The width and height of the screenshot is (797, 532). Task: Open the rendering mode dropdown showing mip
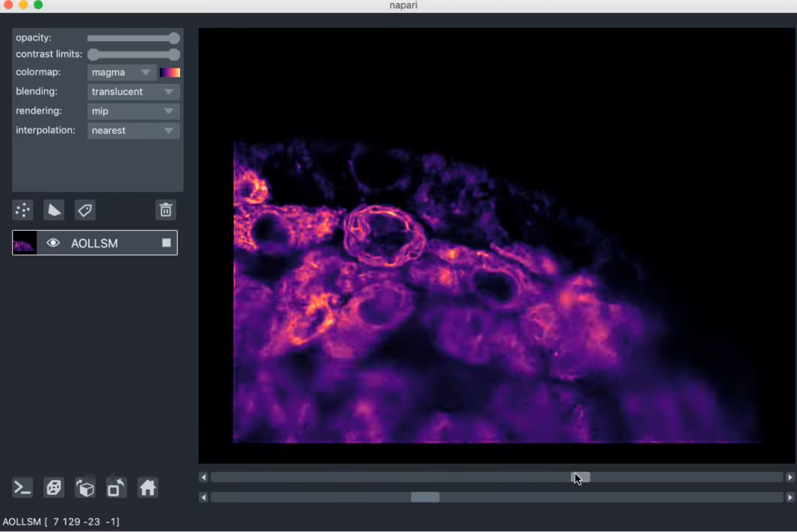[133, 111]
